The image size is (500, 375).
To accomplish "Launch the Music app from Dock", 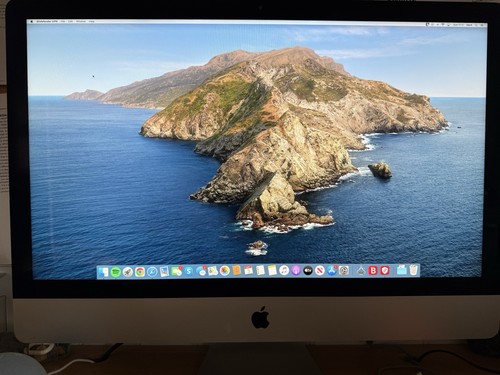I will (284, 270).
